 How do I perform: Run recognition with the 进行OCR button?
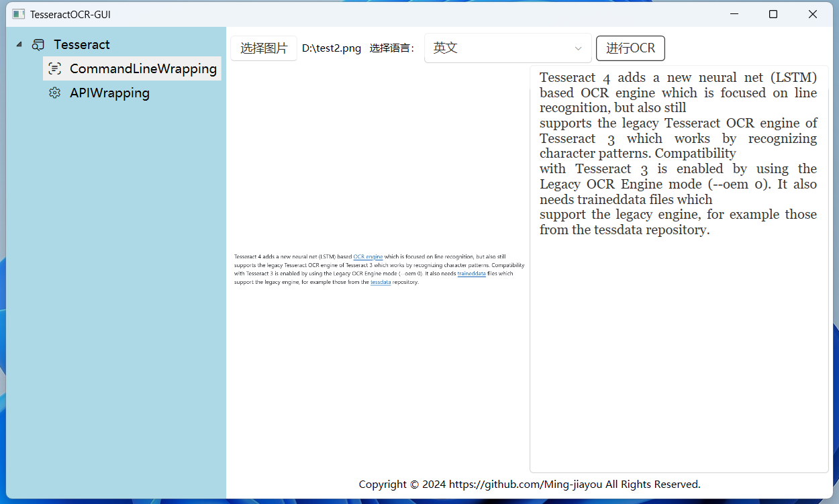(x=630, y=48)
